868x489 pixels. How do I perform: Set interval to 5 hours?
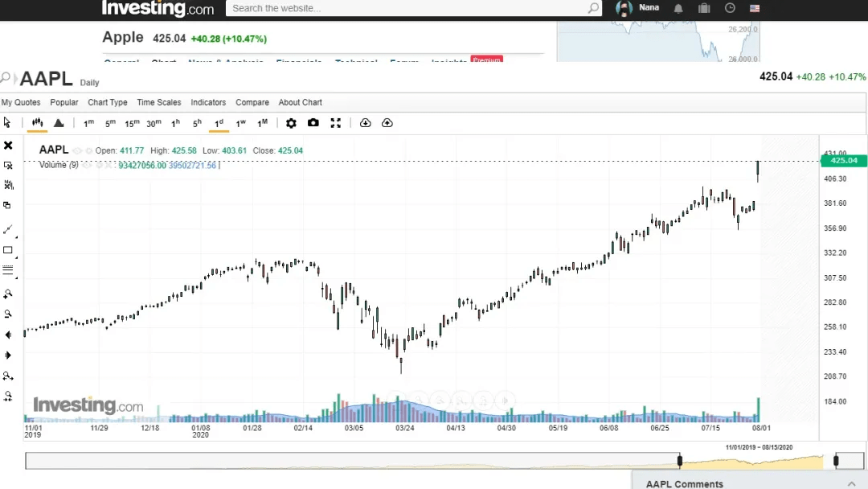(x=197, y=123)
